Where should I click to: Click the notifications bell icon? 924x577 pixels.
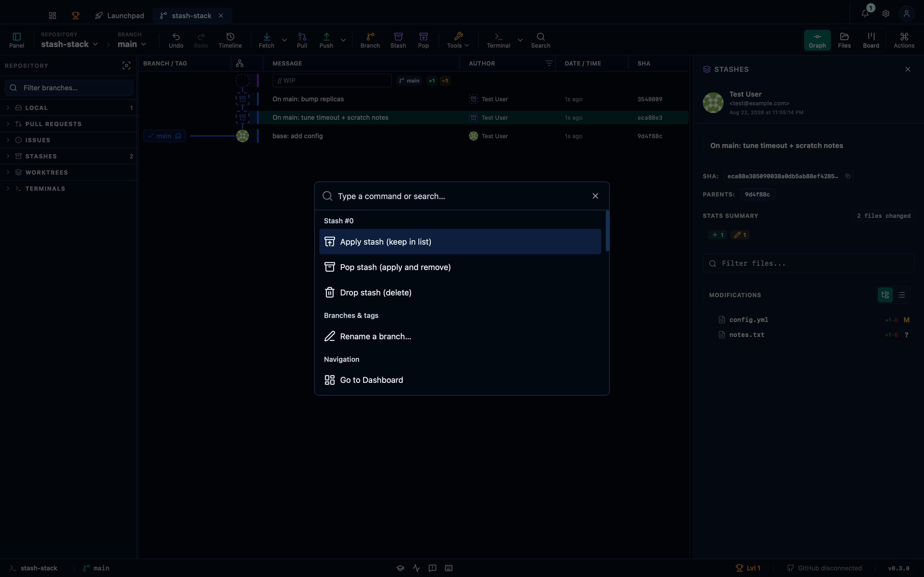pos(865,14)
